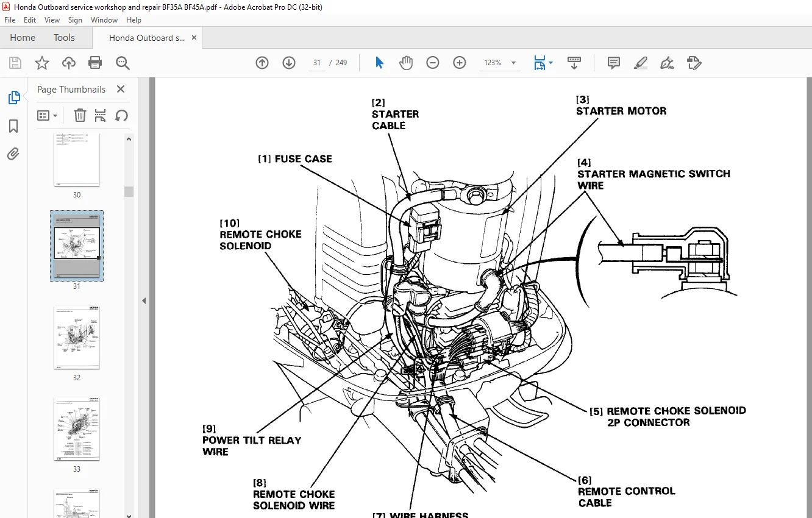This screenshot has width=812, height=518.
Task: Open the thumbnail options dropdown menu
Action: (x=47, y=115)
